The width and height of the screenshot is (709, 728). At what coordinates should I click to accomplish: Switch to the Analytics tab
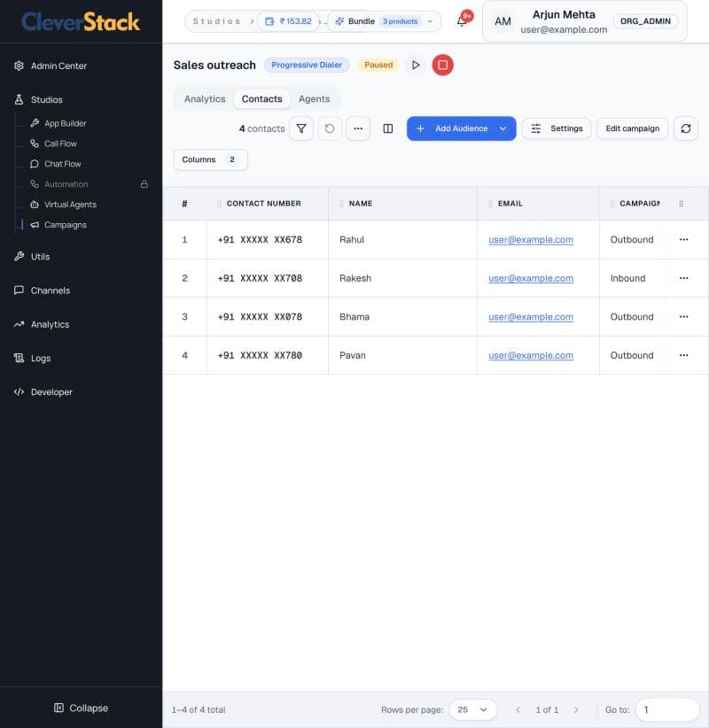[x=205, y=99]
